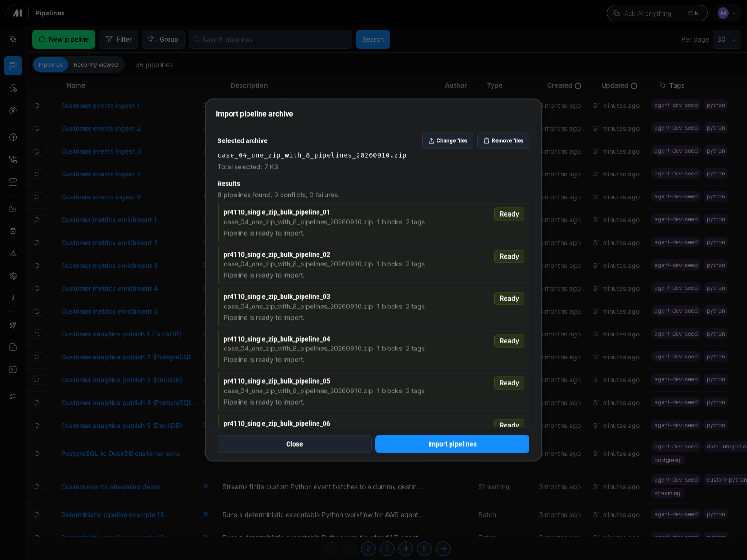The image size is (747, 560).
Task: Toggle the Customer events ingest 3 switch
Action: [x=40, y=151]
